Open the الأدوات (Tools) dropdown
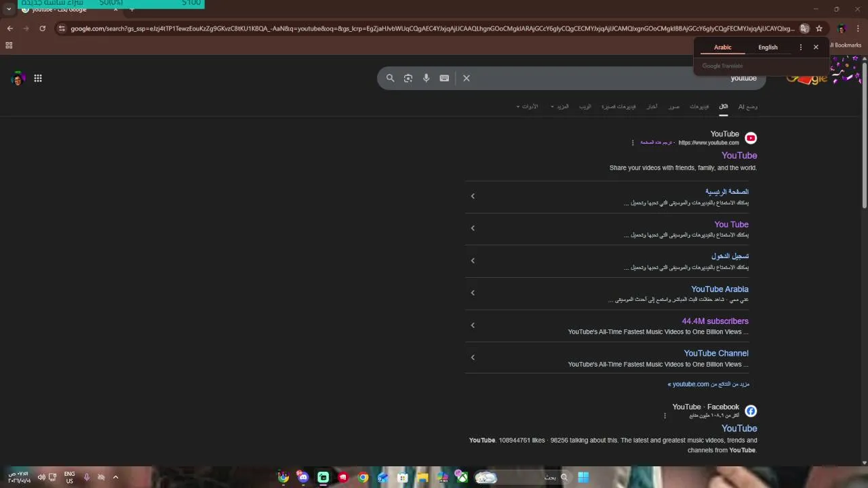The height and width of the screenshot is (488, 868). [x=527, y=106]
